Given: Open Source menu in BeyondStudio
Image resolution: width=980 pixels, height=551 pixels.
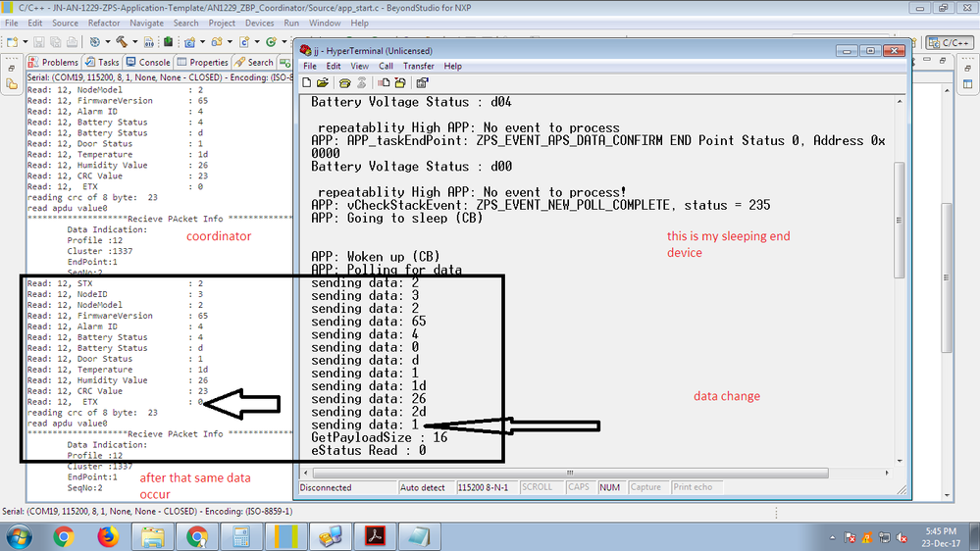Looking at the screenshot, I should [x=65, y=24].
